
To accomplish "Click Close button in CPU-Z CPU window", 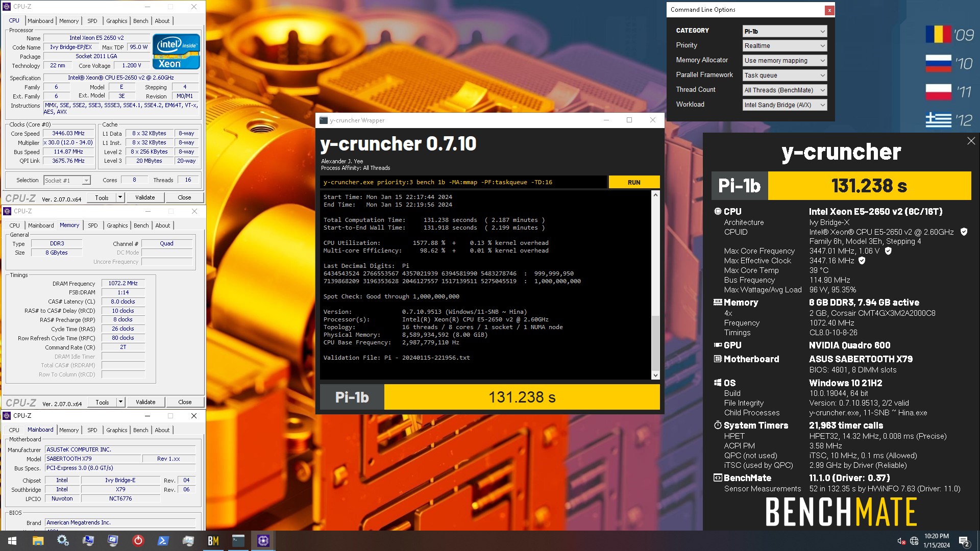I will click(184, 197).
